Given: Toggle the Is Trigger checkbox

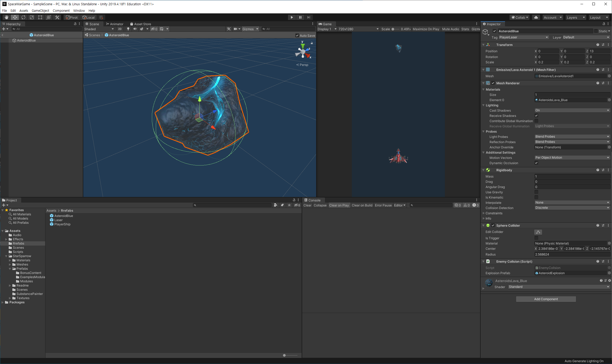Looking at the screenshot, I should pos(536,238).
